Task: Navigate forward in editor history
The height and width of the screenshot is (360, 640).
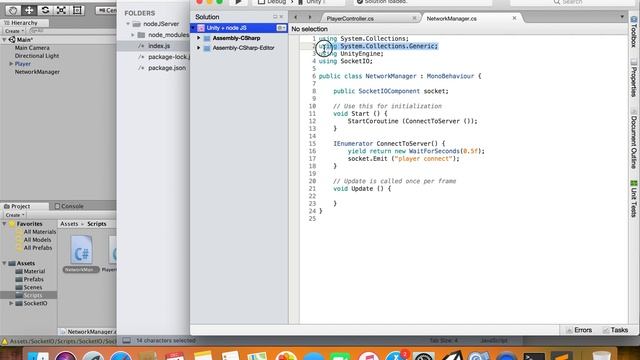Action: tap(310, 18)
